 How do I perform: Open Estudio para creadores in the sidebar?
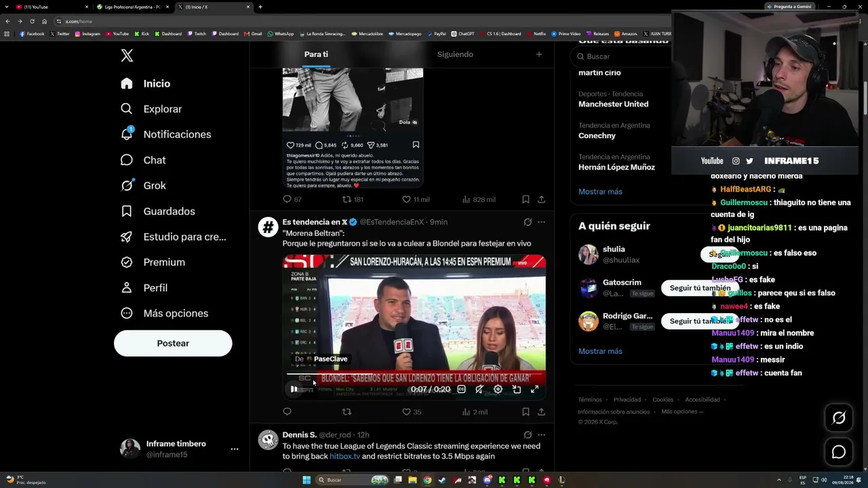click(173, 237)
